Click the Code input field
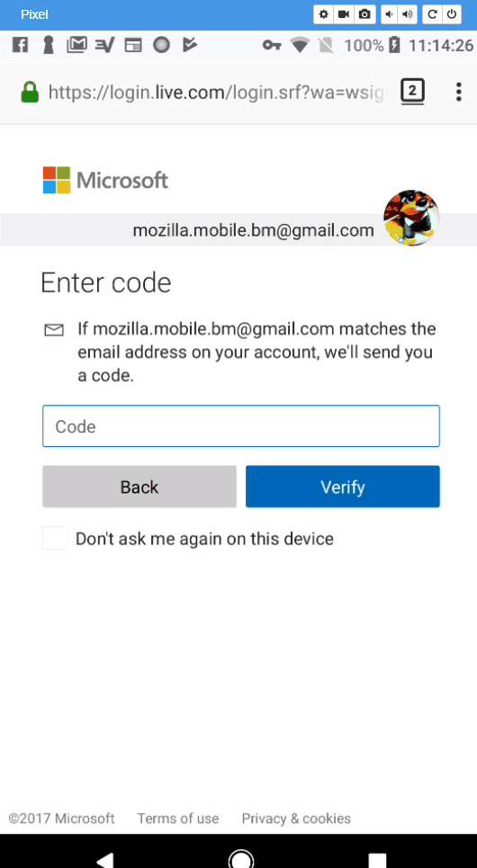Viewport: 477px width, 868px height. [241, 426]
